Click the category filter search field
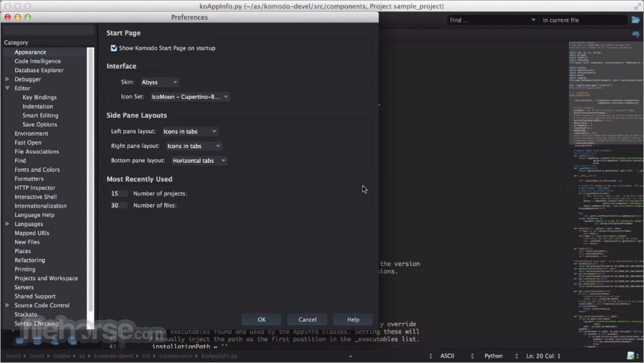This screenshot has width=644, height=363. point(48,30)
